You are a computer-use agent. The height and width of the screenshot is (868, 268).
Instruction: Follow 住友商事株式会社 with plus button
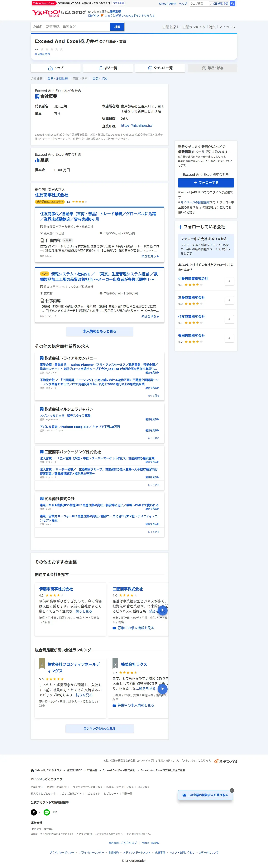click(229, 319)
